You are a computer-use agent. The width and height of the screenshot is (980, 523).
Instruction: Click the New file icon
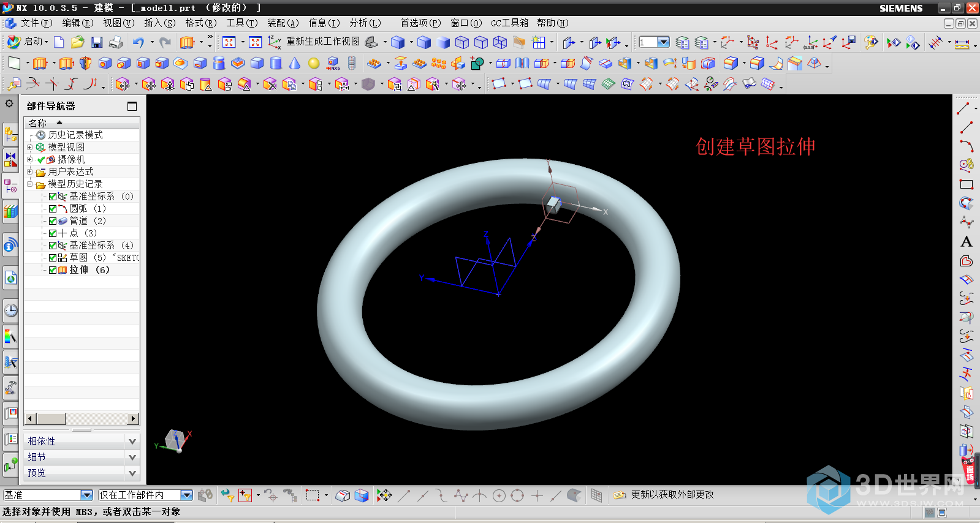59,42
